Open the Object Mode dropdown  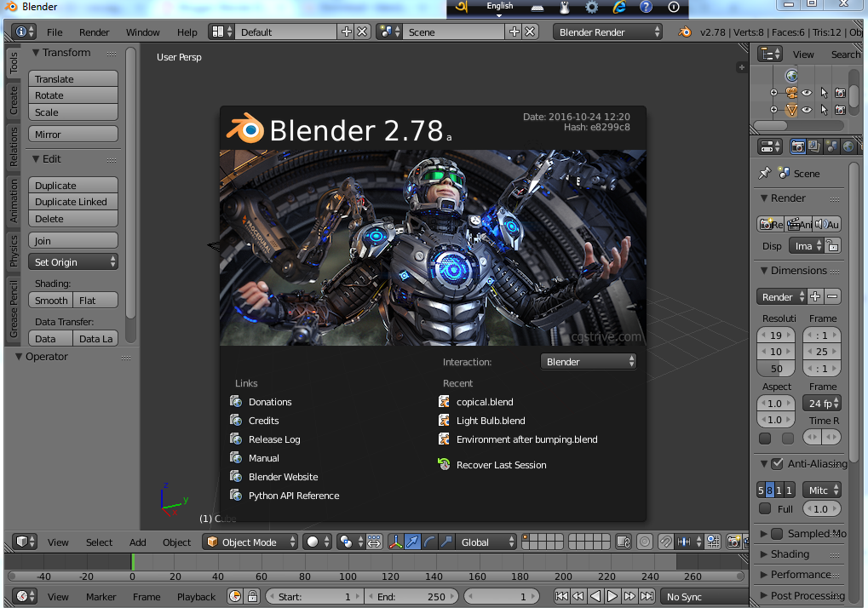pos(250,542)
